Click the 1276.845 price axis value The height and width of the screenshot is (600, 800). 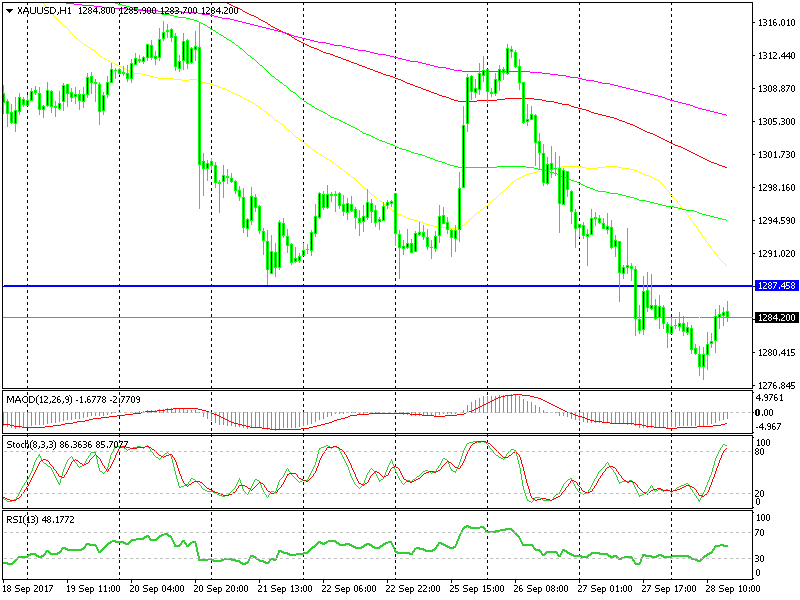[x=777, y=386]
